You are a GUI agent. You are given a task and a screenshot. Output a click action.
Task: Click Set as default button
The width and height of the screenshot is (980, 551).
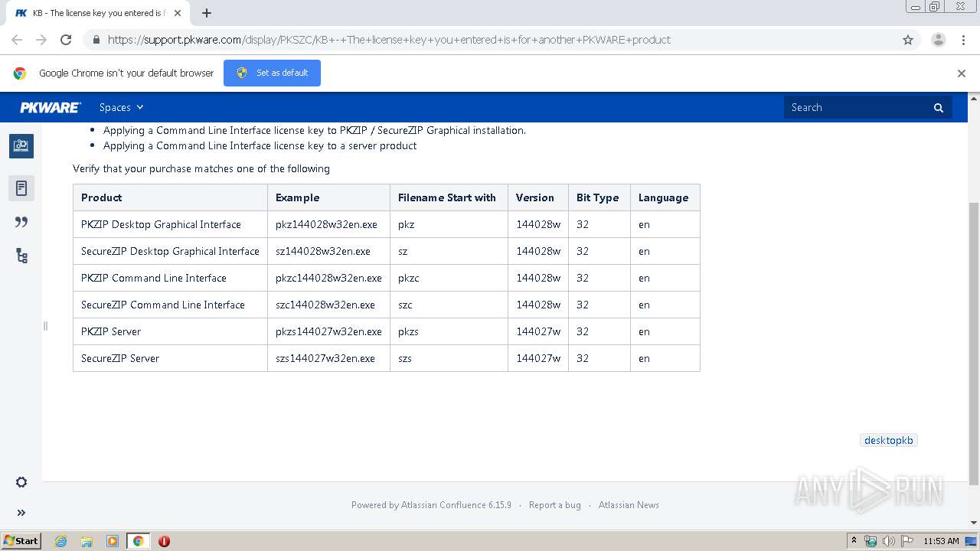click(x=272, y=73)
